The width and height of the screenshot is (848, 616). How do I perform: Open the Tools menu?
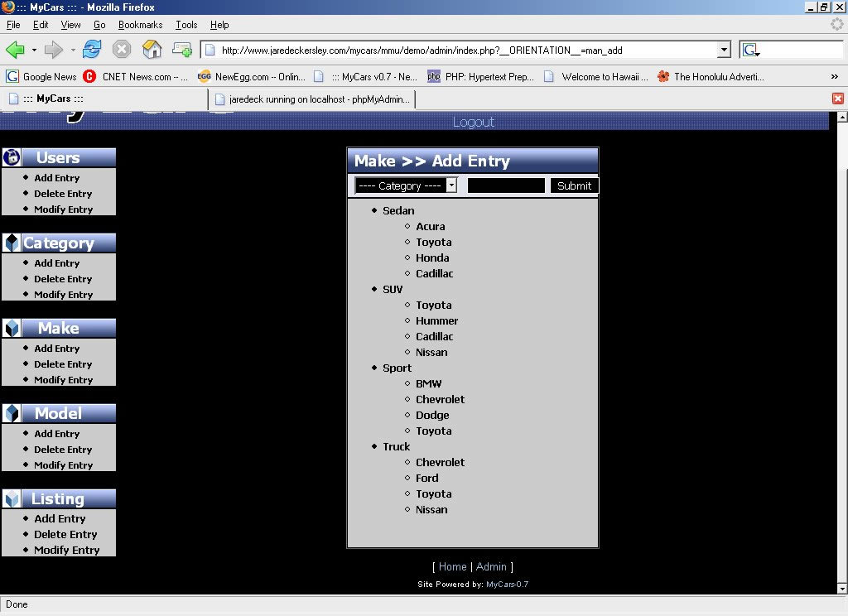186,25
